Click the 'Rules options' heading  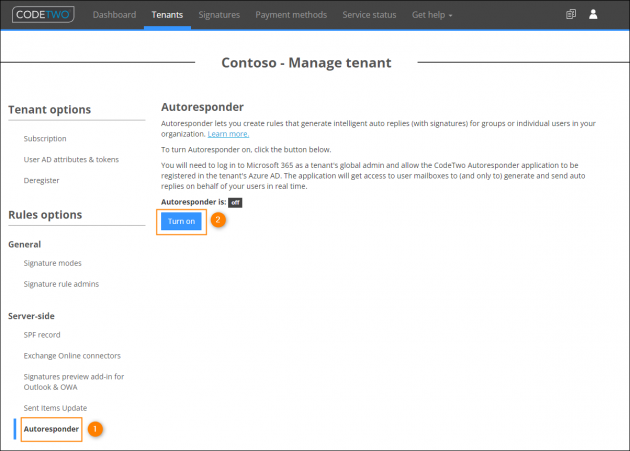[45, 215]
